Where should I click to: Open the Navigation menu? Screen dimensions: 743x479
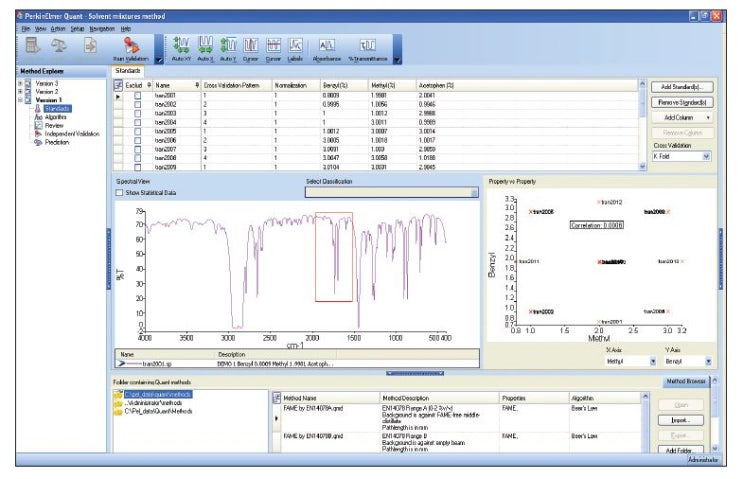coord(102,29)
